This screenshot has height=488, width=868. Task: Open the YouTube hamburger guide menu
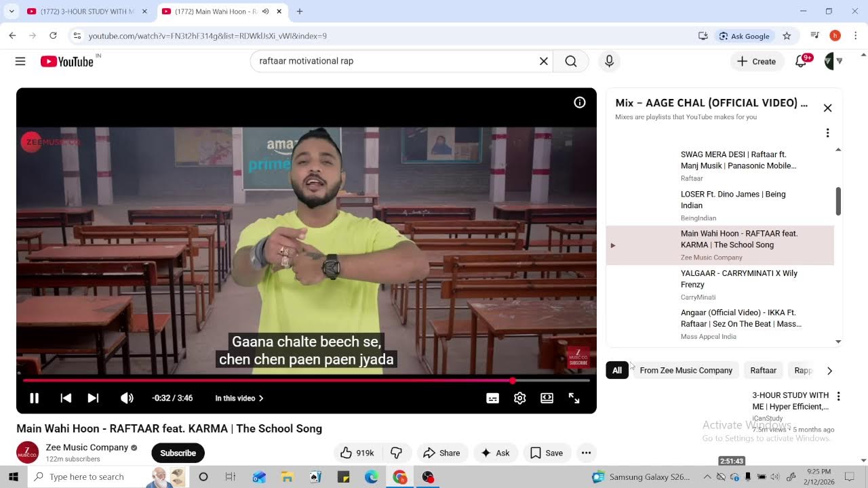[20, 61]
